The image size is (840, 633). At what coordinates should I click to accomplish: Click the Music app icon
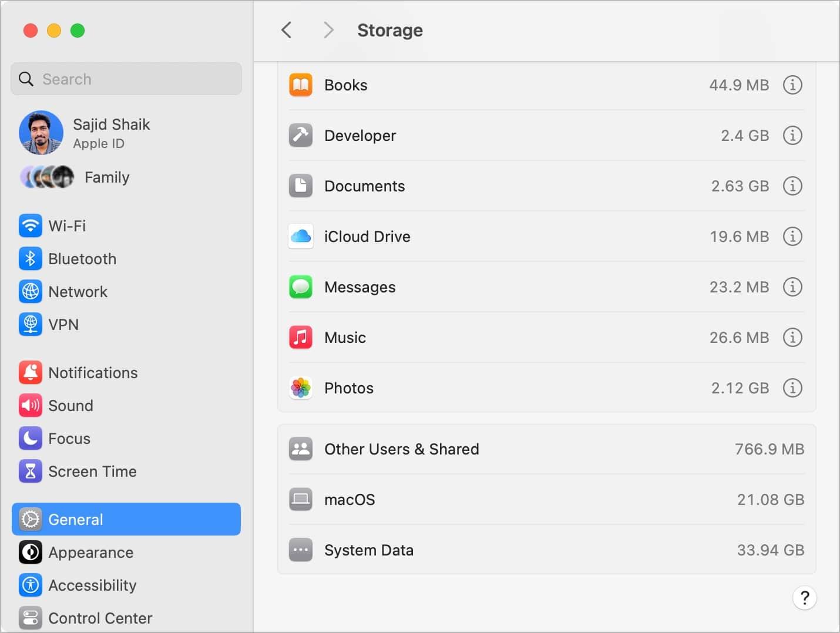point(301,338)
